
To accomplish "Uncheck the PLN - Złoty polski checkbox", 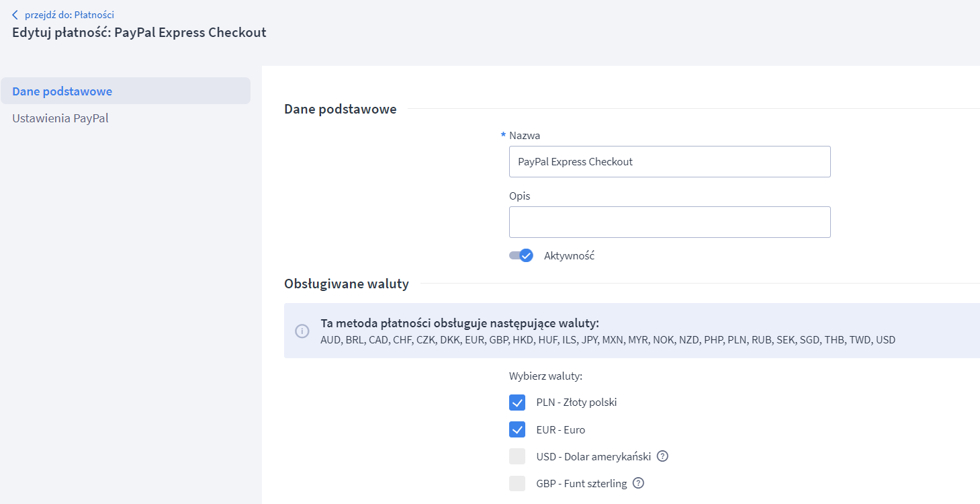I will [x=517, y=403].
